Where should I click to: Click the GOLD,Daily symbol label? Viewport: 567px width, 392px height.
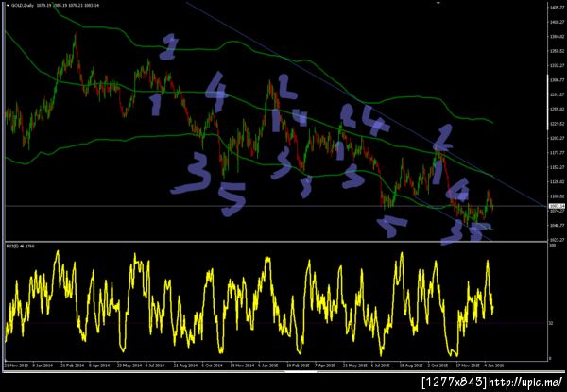[20, 6]
